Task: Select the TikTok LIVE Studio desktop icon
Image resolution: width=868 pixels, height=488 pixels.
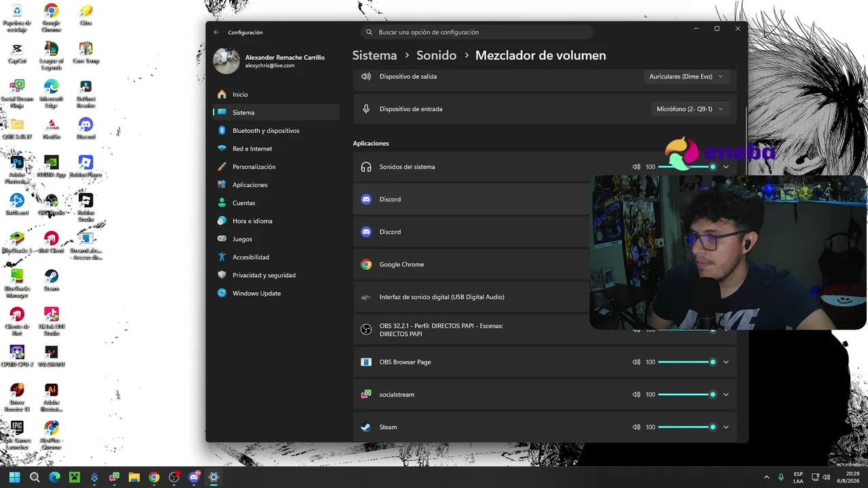Action: click(x=51, y=322)
